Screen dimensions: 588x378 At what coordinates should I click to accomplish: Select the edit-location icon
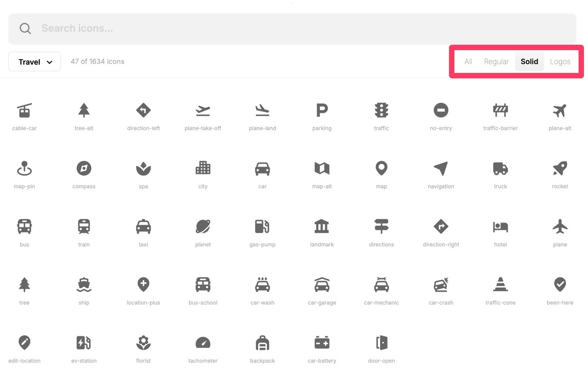24,343
